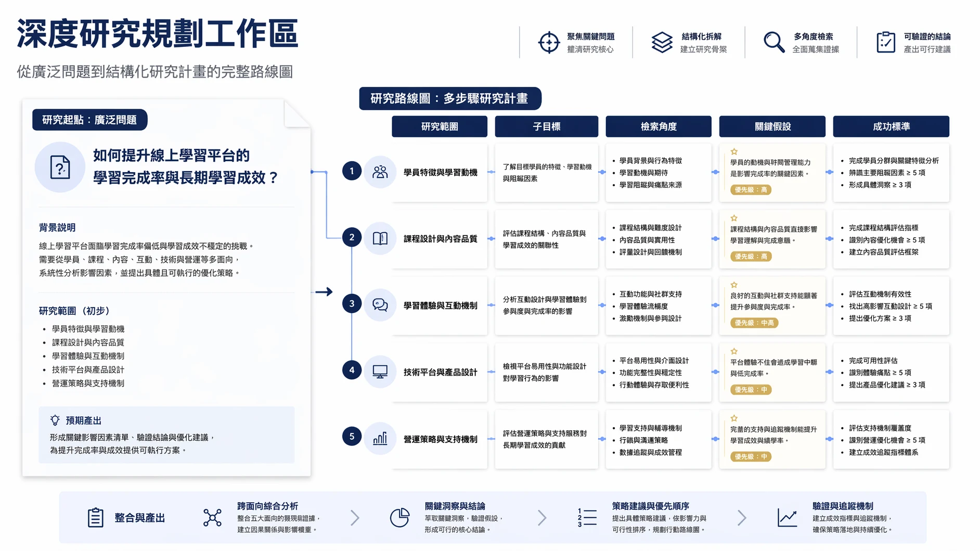Screen dimensions: 980x551
Task: Click the chat bubbles icon in row 3
Action: [x=380, y=305]
